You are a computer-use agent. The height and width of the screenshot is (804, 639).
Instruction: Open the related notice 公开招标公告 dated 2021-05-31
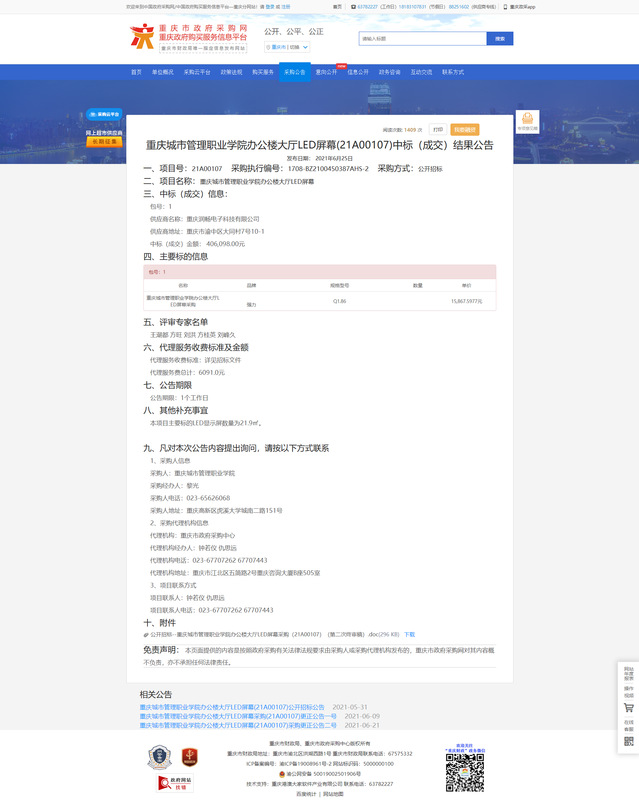coord(232,707)
